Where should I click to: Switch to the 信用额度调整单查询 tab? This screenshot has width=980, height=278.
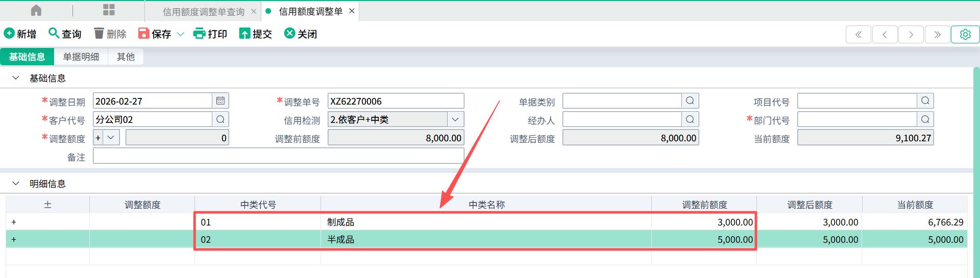click(203, 11)
